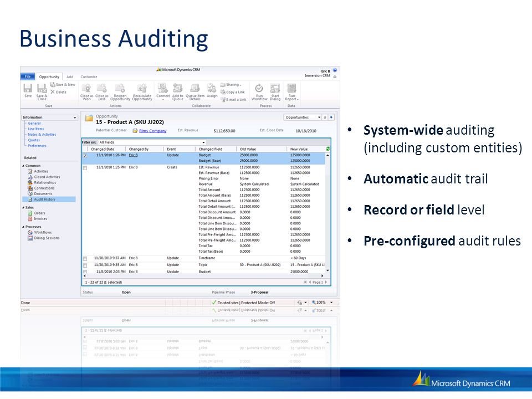Select Audit History item
532x399 pixels.
tap(49, 199)
